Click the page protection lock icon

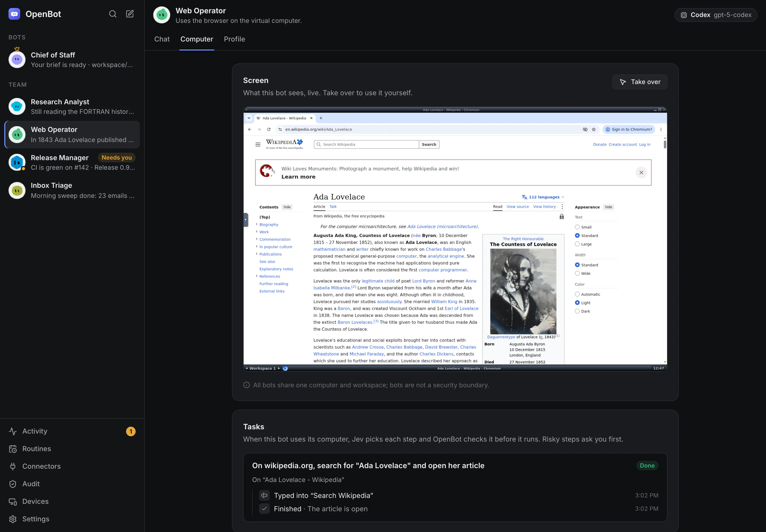click(x=561, y=217)
